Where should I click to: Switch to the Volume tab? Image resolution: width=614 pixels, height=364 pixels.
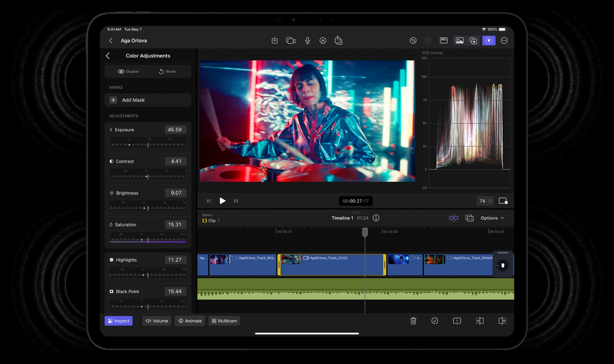[157, 321]
